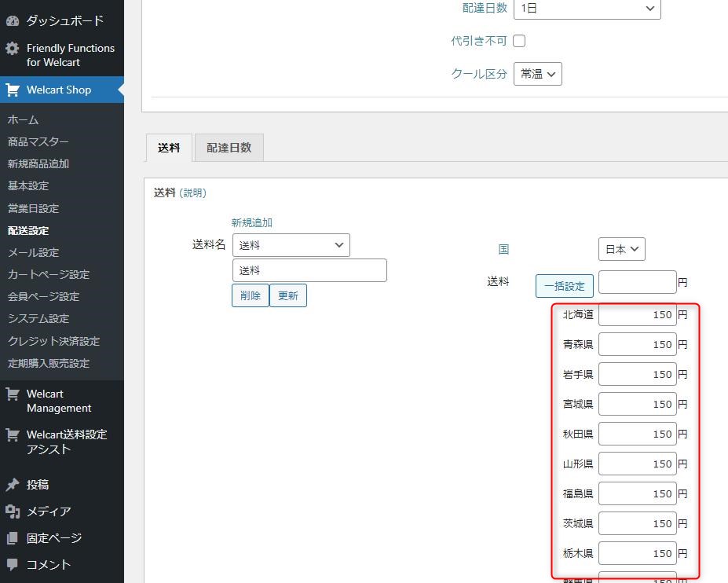Open the クール区分 dropdown showing 常温
Screen dimensions: 728x583
(x=537, y=74)
